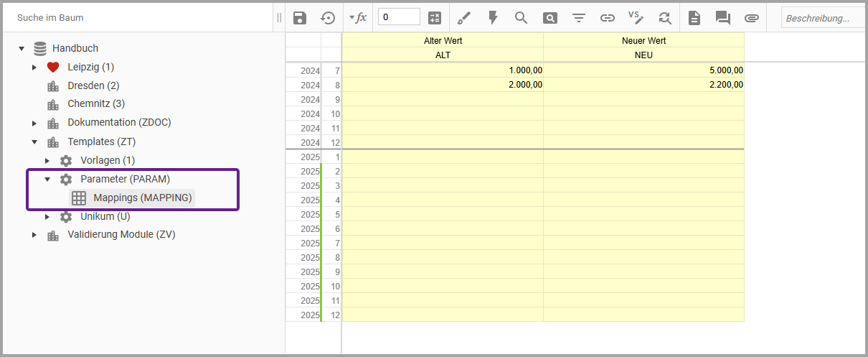
Task: Open the comments speech bubble icon
Action: [722, 18]
